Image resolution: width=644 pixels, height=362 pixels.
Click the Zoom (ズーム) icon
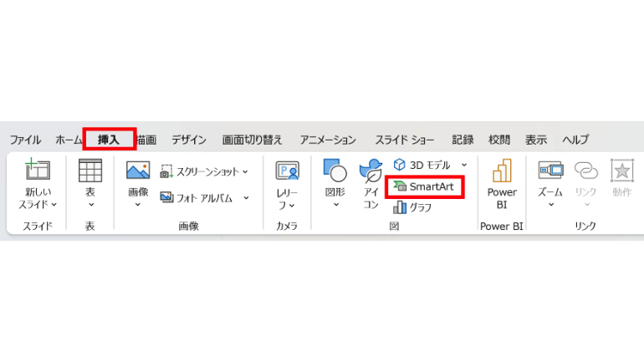coord(550,170)
